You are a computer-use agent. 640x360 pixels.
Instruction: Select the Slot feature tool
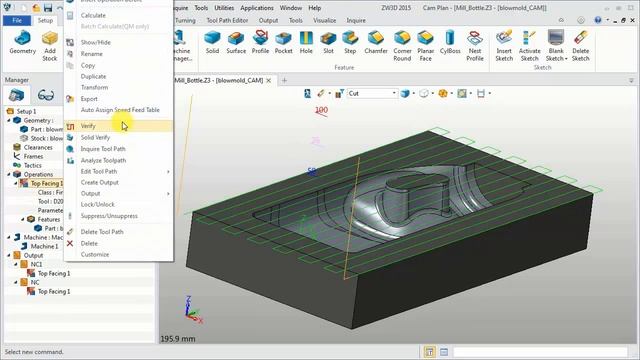tap(328, 43)
